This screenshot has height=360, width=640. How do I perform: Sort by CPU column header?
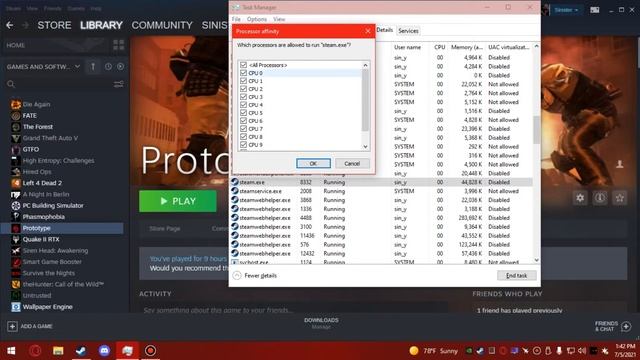pyautogui.click(x=440, y=47)
